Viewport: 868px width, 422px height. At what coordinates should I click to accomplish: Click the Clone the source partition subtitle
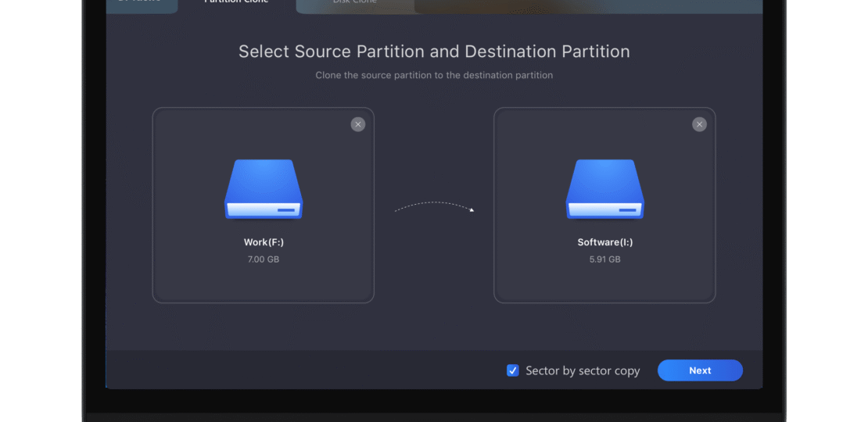pyautogui.click(x=434, y=75)
